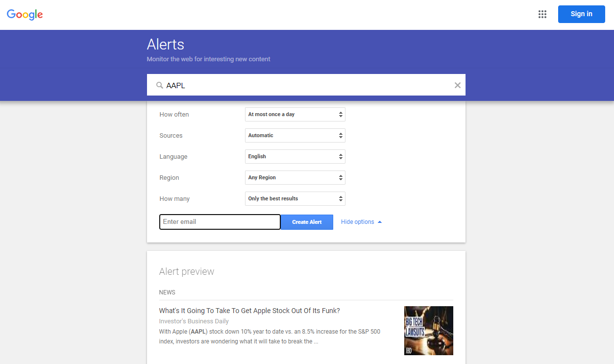Click 'Monitor the web for interesting new content'
This screenshot has width=614, height=364.
208,59
